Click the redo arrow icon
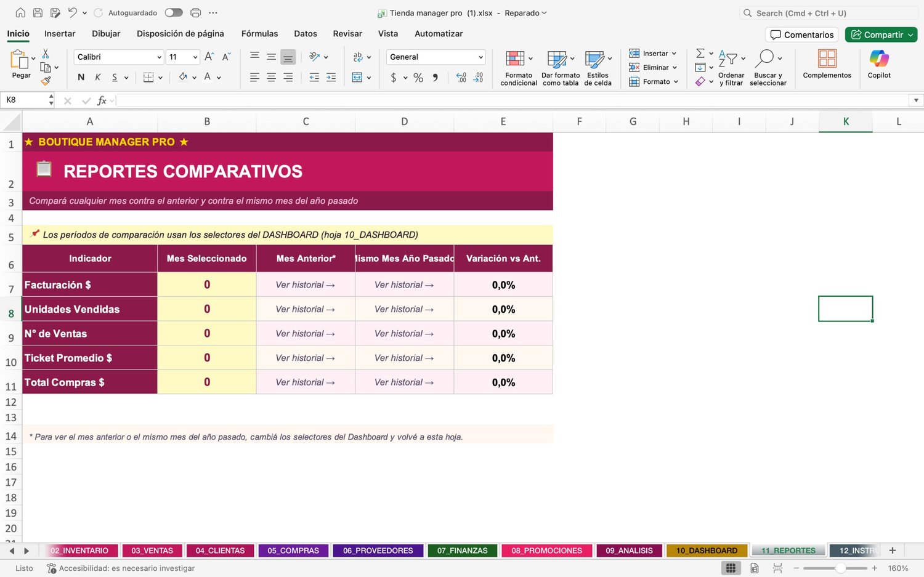 (98, 13)
